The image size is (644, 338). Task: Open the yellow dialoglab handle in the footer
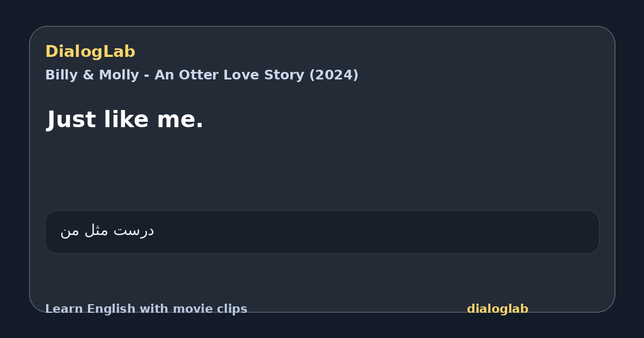(x=497, y=309)
